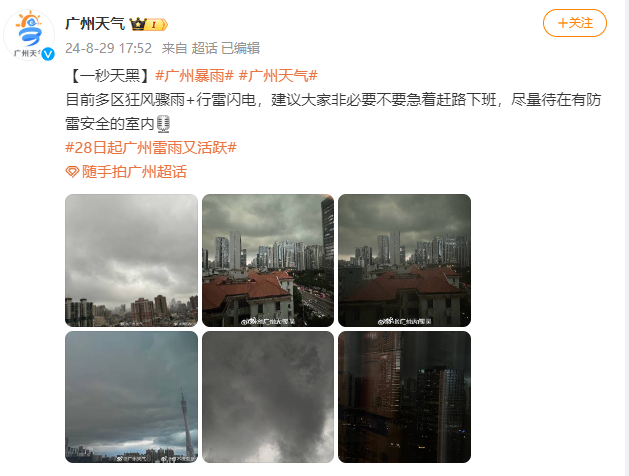
Task: Click the 超话 source link
Action: pyautogui.click(x=204, y=48)
